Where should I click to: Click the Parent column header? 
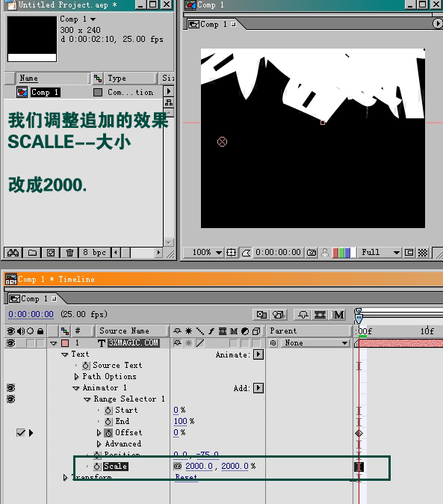[x=309, y=331]
